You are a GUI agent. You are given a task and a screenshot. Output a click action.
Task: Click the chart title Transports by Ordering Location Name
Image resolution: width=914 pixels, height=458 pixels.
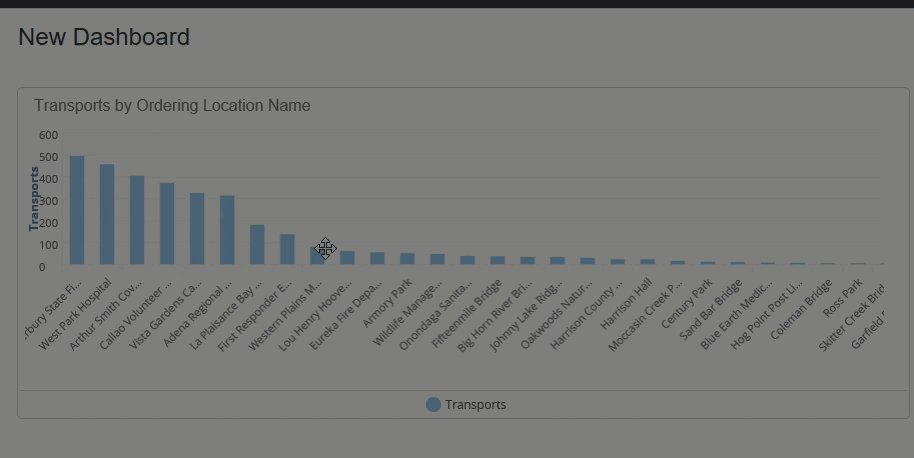coord(172,105)
